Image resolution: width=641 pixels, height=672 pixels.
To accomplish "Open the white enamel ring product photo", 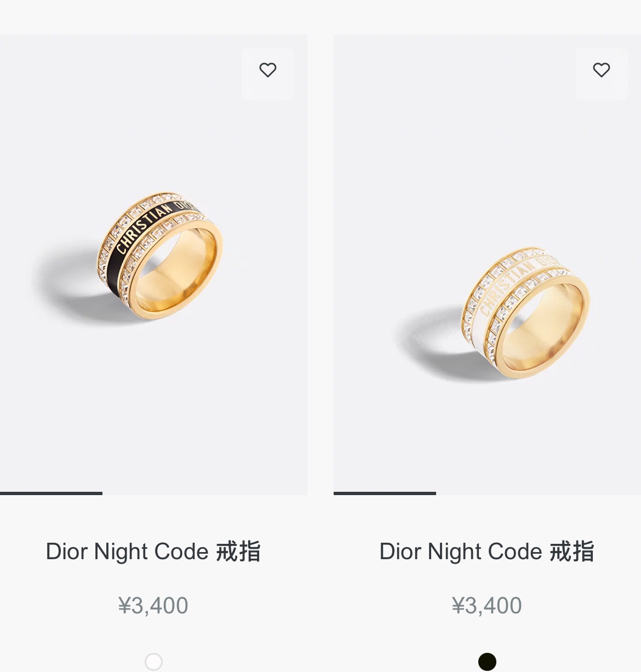I will (x=487, y=264).
